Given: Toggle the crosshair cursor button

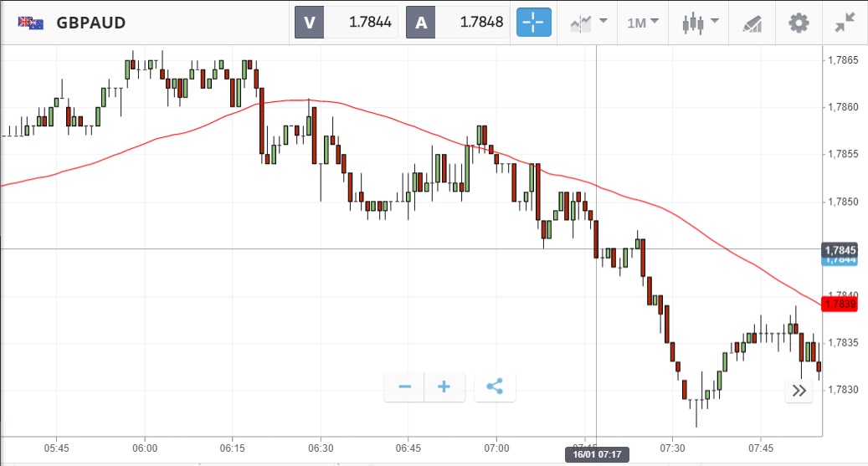Looking at the screenshot, I should [534, 23].
